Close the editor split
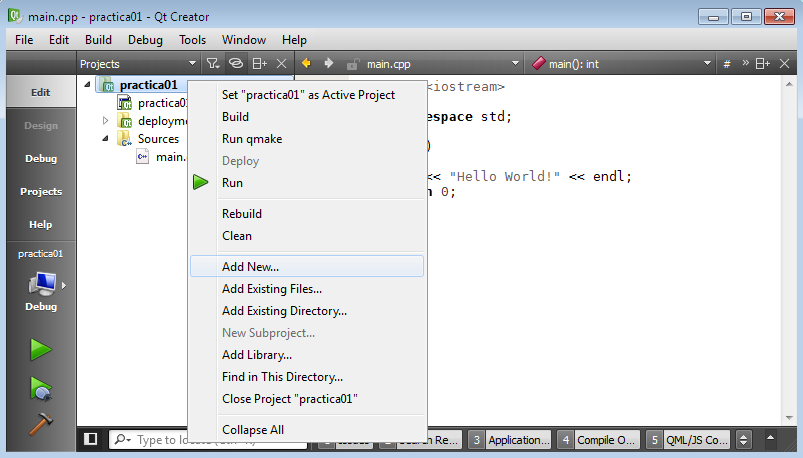The width and height of the screenshot is (803, 458). point(784,64)
